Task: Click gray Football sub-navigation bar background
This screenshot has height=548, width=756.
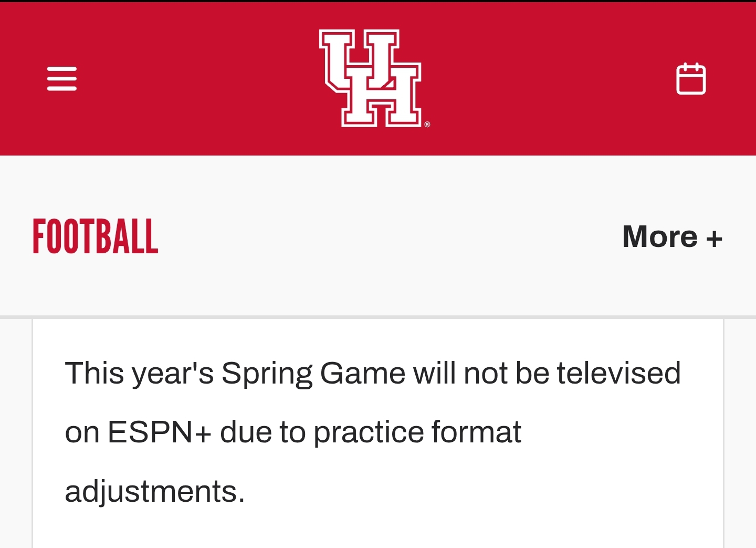Action: pyautogui.click(x=388, y=236)
